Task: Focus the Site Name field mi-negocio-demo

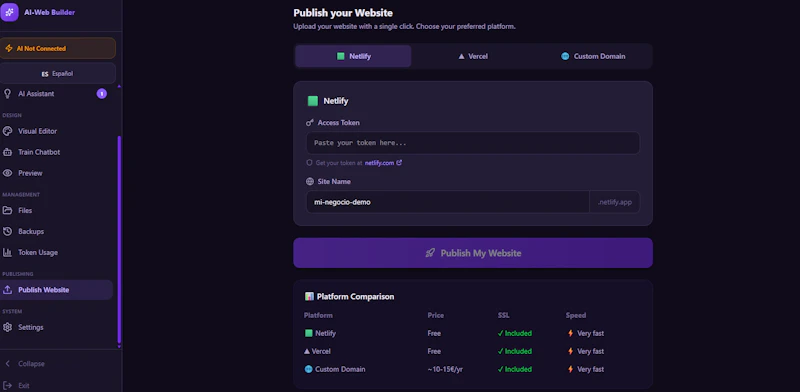Action: (x=447, y=202)
